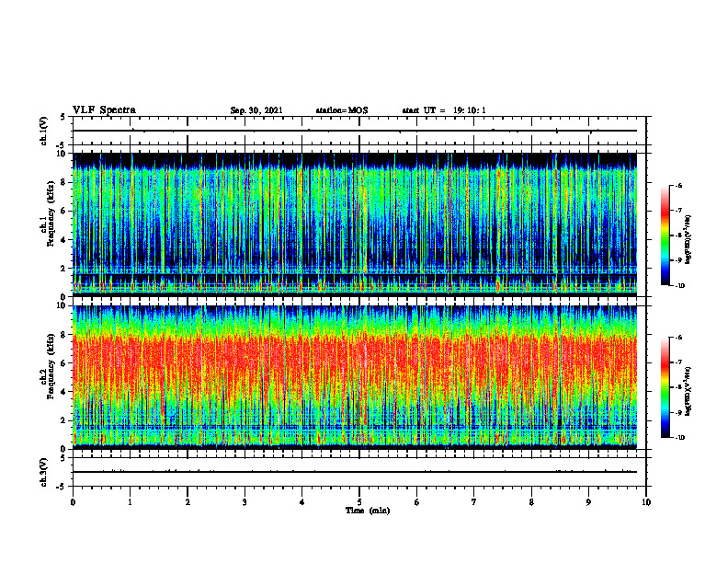Click the "VLF Spectra" plot title
The width and height of the screenshot is (728, 563).
click(x=104, y=110)
